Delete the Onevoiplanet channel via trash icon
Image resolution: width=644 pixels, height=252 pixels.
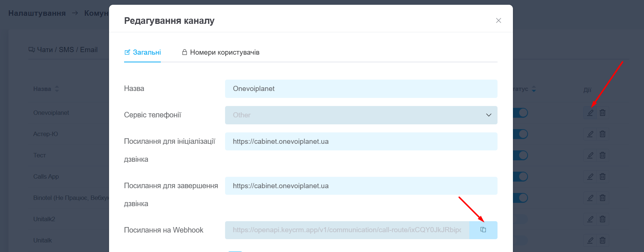click(x=603, y=113)
